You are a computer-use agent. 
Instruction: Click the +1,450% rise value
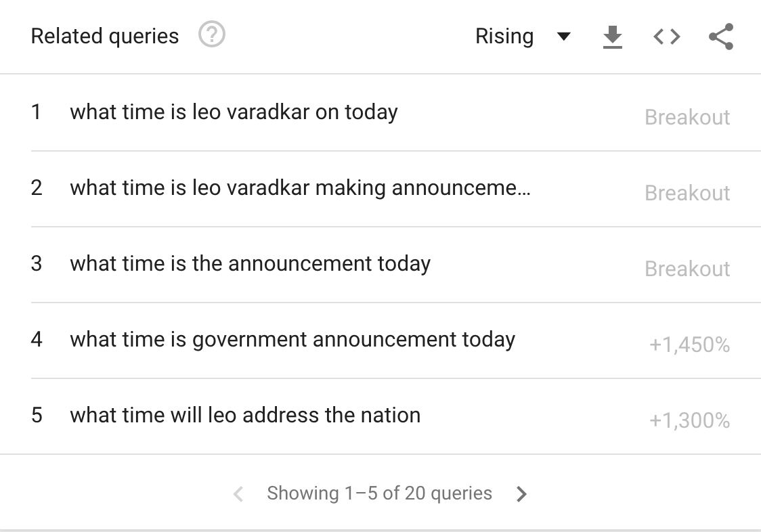point(689,345)
